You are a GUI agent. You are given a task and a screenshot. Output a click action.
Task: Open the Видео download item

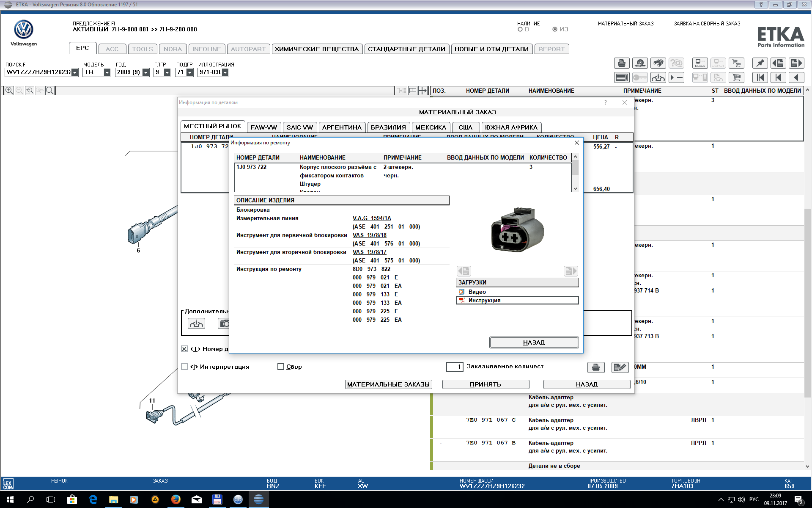coord(517,292)
